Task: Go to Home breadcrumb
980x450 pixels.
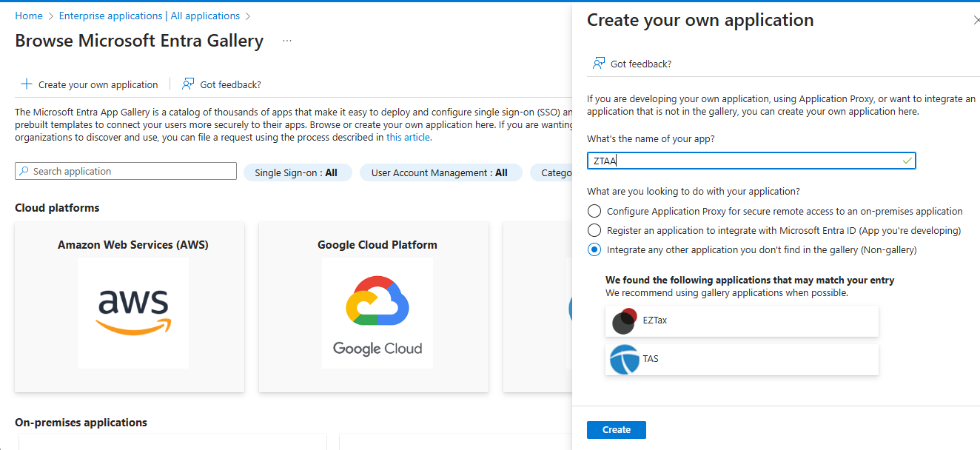Action: [29, 16]
